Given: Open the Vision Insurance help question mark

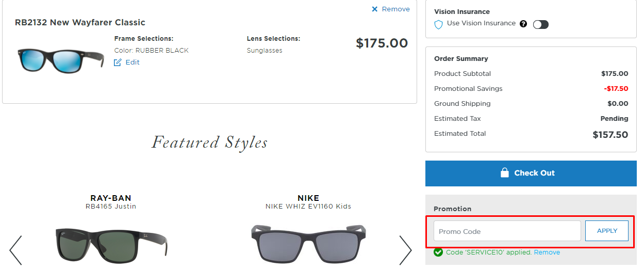Looking at the screenshot, I should pos(523,24).
